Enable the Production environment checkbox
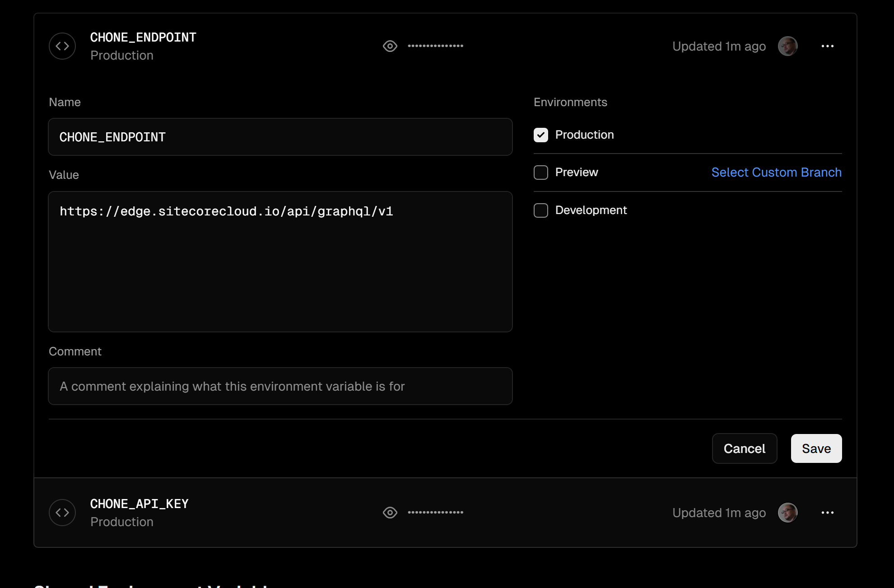Screen dimensions: 894x588 click(x=541, y=135)
